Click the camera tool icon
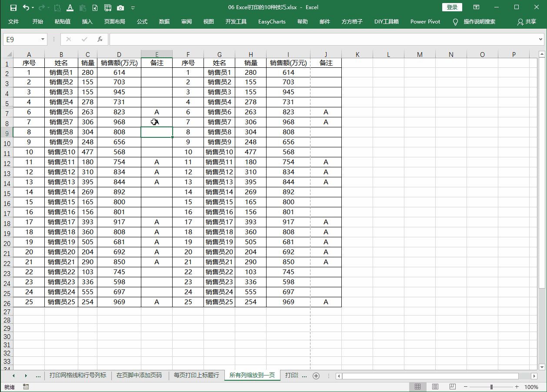This screenshot has width=547, height=392. coord(120,7)
